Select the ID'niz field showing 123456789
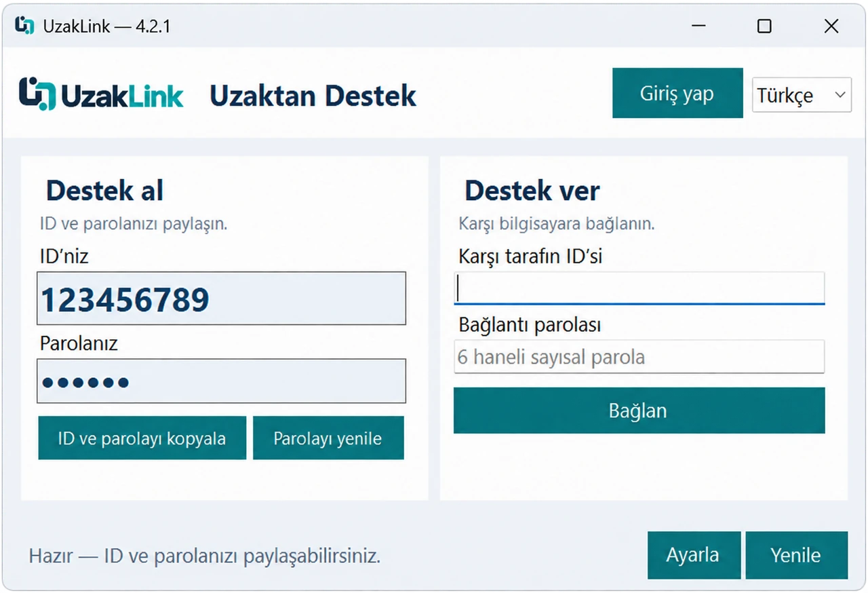Image resolution: width=868 pixels, height=593 pixels. click(x=221, y=299)
